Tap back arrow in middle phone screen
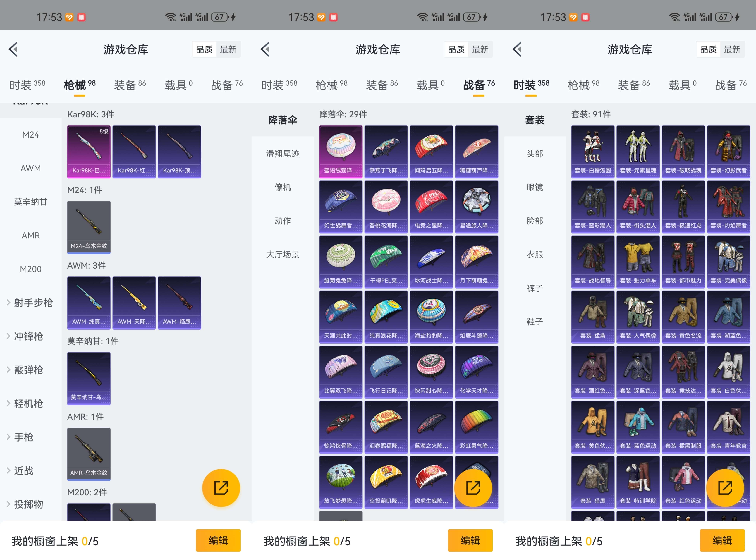The image size is (756, 560). point(265,49)
